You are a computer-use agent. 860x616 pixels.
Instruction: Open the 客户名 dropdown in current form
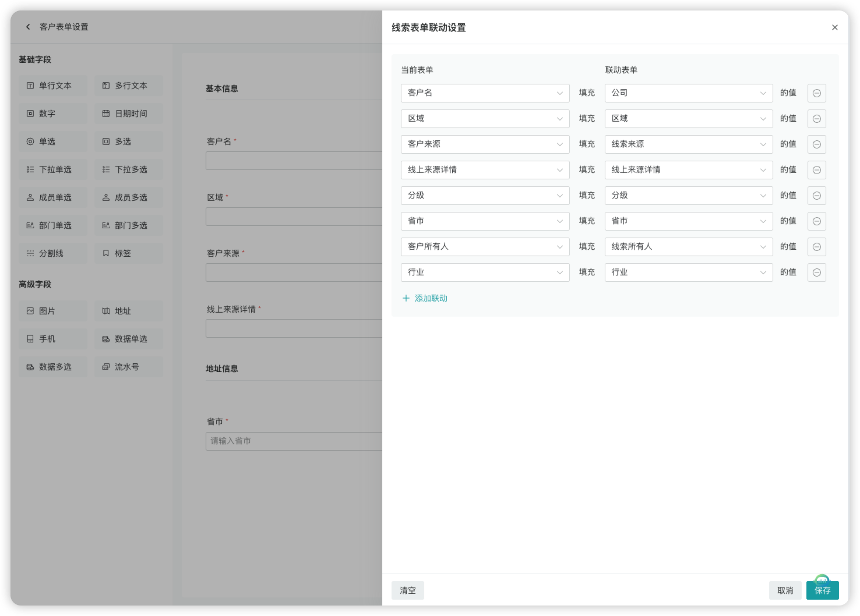click(x=485, y=93)
